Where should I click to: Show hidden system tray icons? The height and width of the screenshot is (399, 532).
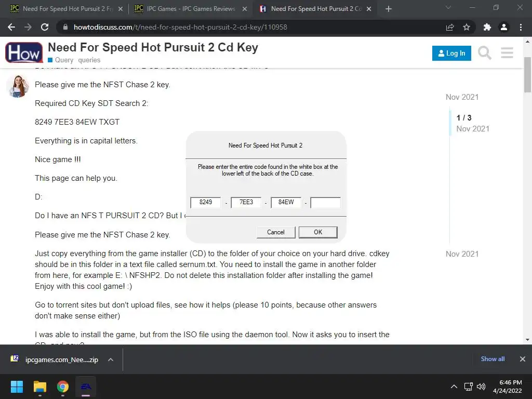point(454,387)
